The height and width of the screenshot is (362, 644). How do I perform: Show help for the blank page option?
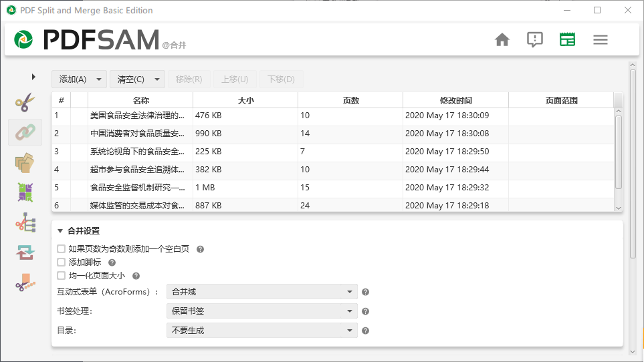[x=200, y=249]
